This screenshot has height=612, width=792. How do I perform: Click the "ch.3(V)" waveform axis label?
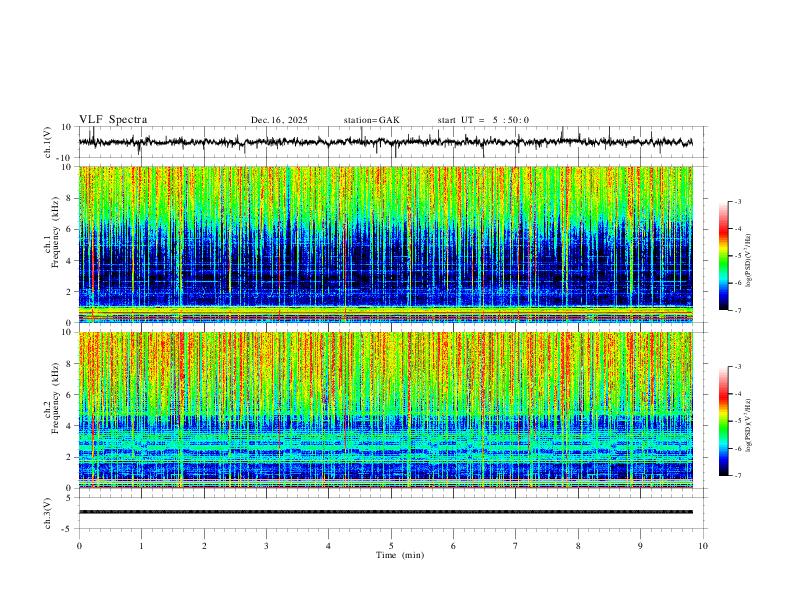(48, 513)
